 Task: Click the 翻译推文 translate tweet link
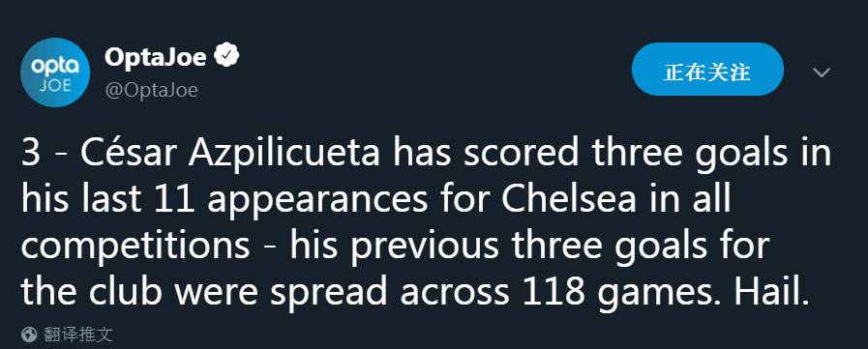pos(78,334)
